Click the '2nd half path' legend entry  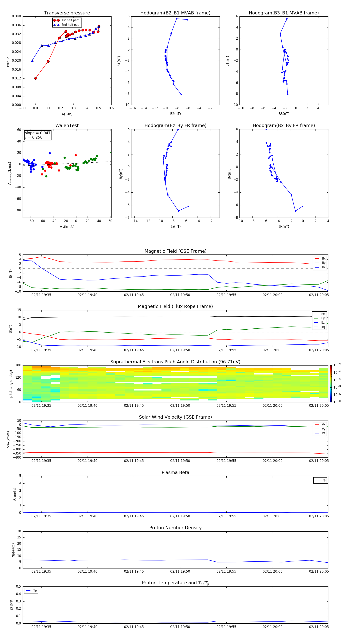[x=67, y=25]
